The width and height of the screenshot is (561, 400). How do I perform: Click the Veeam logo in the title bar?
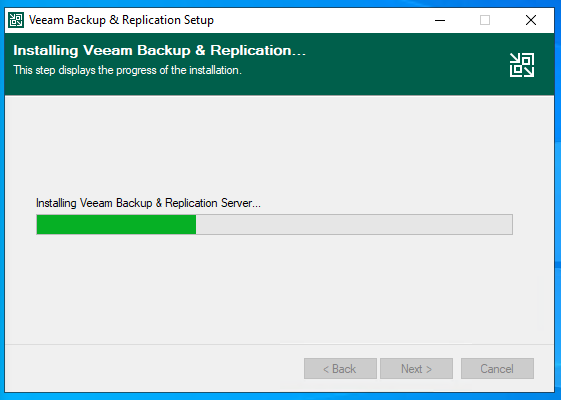(x=16, y=20)
